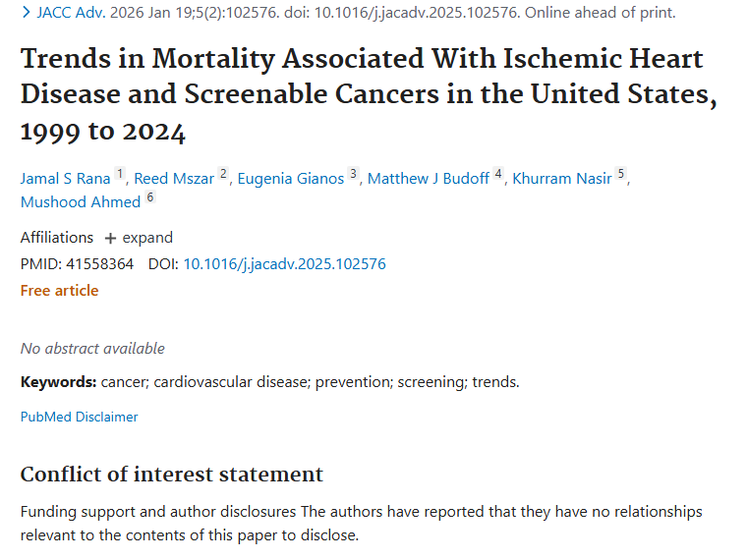This screenshot has height=560, width=747.
Task: Expand the Affiliations section
Action: coord(138,238)
